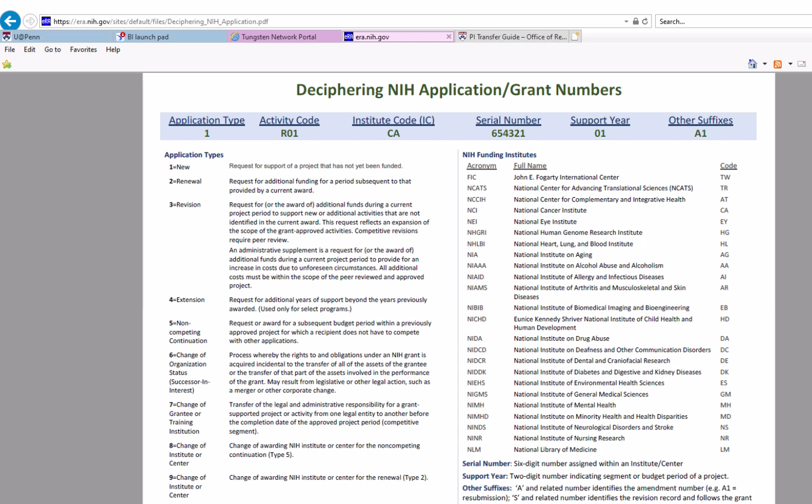Close the era.nih.gov tab
This screenshot has height=504, width=812.
click(449, 37)
